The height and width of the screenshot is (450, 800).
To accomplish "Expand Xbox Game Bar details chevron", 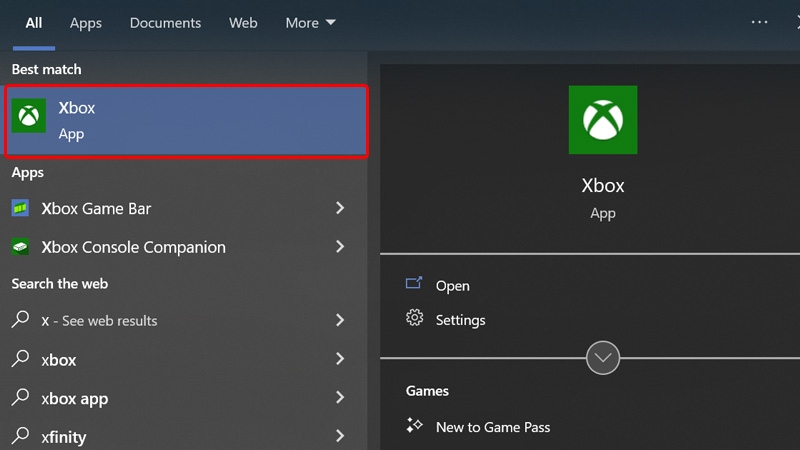I will click(x=340, y=208).
